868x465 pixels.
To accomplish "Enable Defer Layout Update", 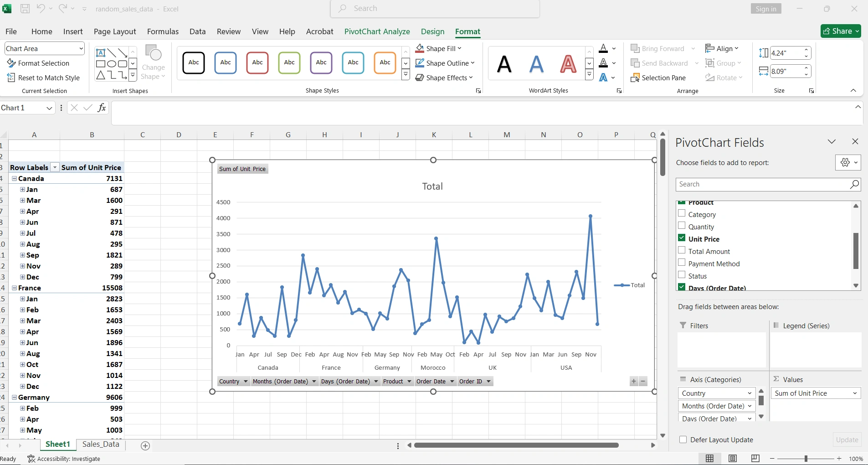I will click(683, 439).
